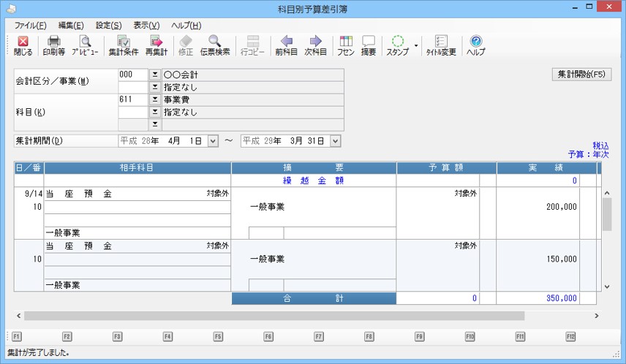Open the 表示(V) menu
Image resolution: width=626 pixels, height=364 pixels.
[146, 25]
